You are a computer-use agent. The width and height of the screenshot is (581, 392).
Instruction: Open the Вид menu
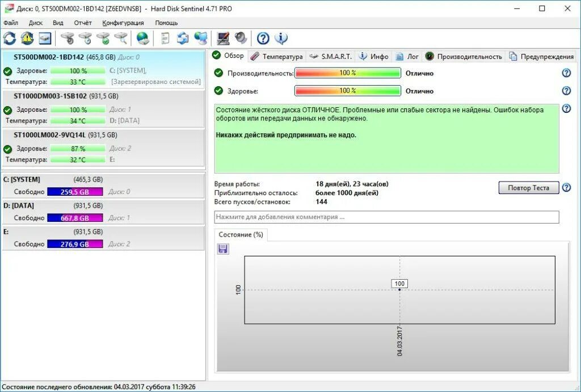point(58,23)
